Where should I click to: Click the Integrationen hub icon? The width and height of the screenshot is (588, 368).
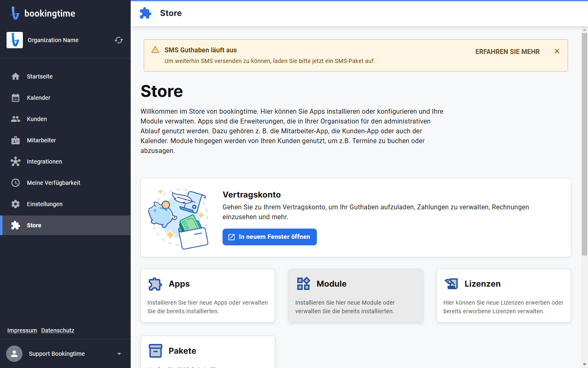click(16, 162)
